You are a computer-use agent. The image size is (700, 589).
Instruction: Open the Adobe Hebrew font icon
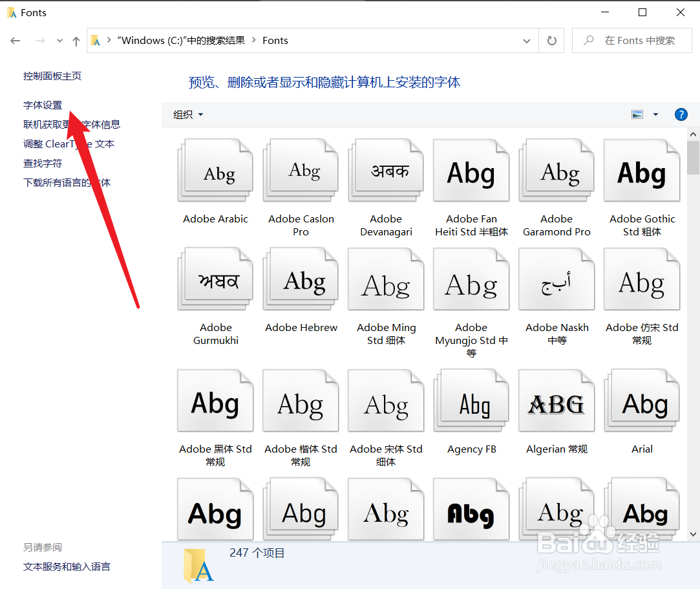(301, 279)
